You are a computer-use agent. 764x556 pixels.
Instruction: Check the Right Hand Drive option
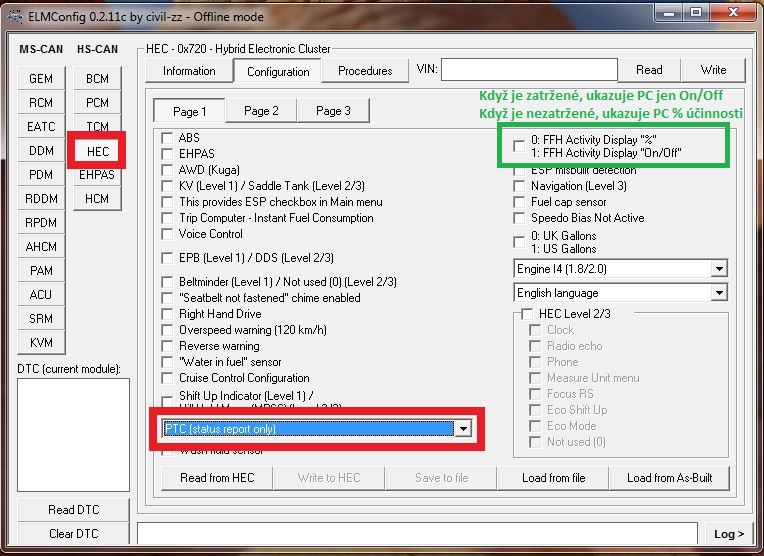click(168, 314)
